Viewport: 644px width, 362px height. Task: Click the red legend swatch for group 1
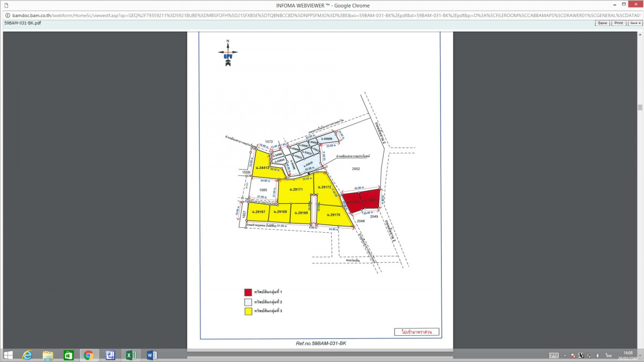click(x=248, y=292)
